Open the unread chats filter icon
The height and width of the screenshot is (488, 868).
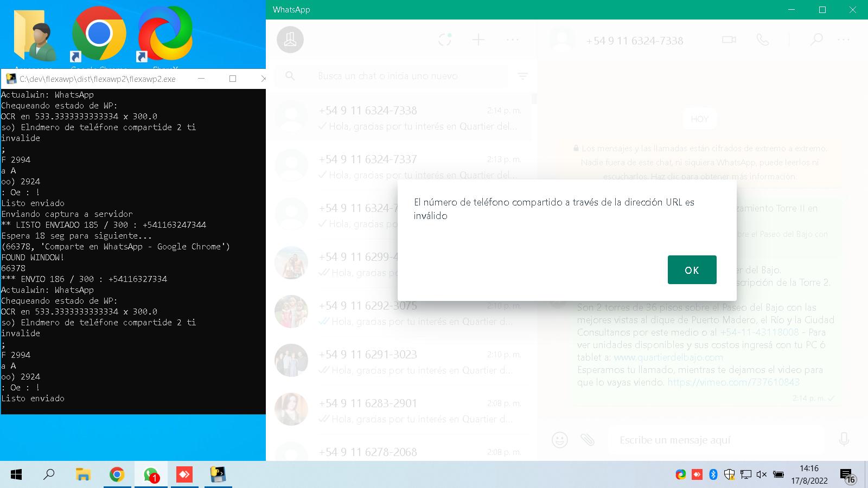tap(523, 76)
